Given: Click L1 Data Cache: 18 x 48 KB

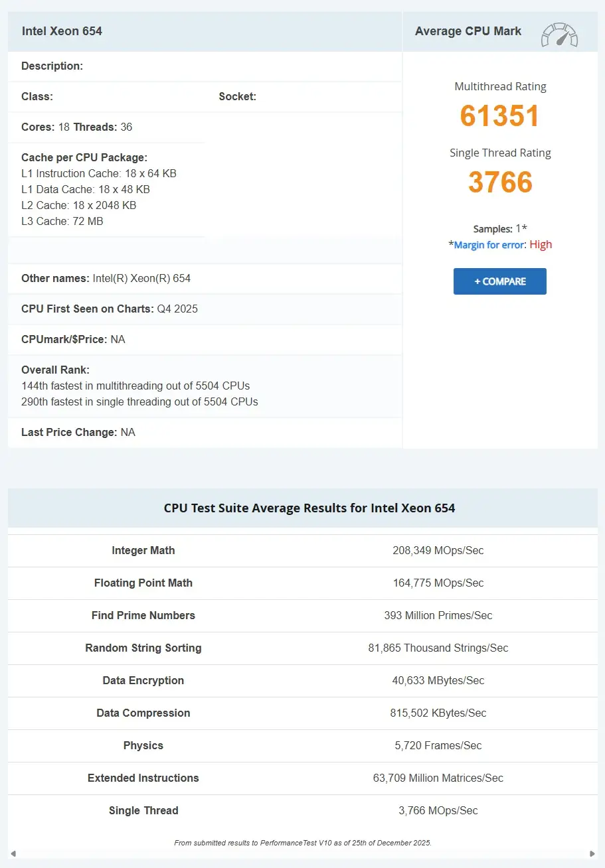Looking at the screenshot, I should (86, 190).
